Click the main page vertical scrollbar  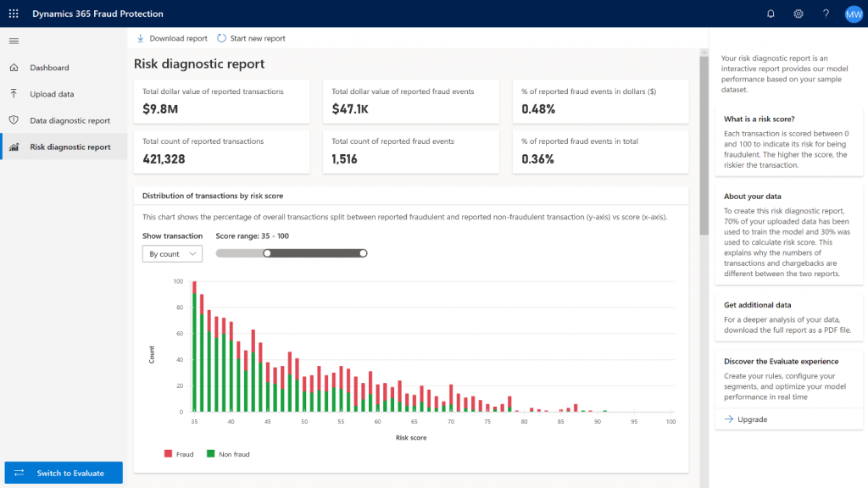click(703, 144)
